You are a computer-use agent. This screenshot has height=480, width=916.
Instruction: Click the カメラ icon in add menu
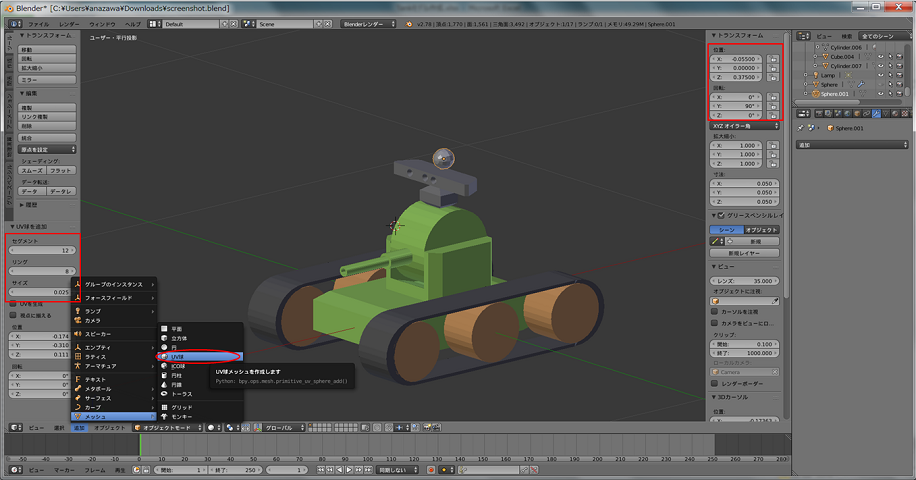tap(78, 320)
